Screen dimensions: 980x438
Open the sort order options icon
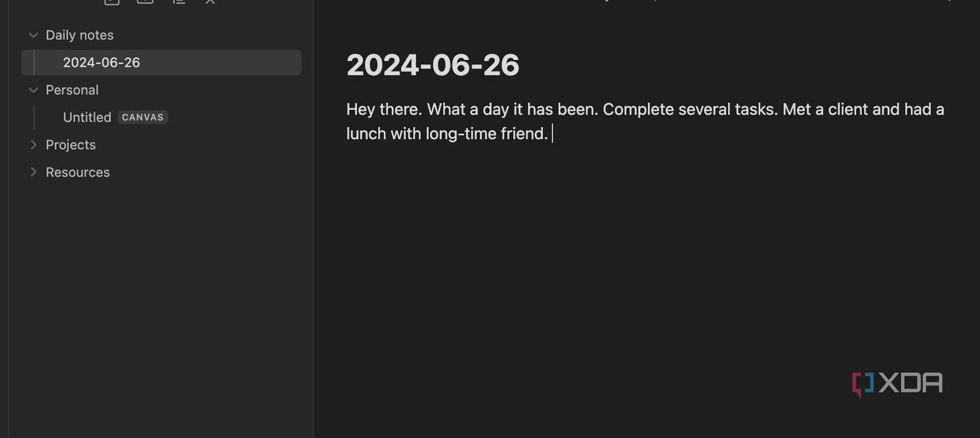(178, 2)
